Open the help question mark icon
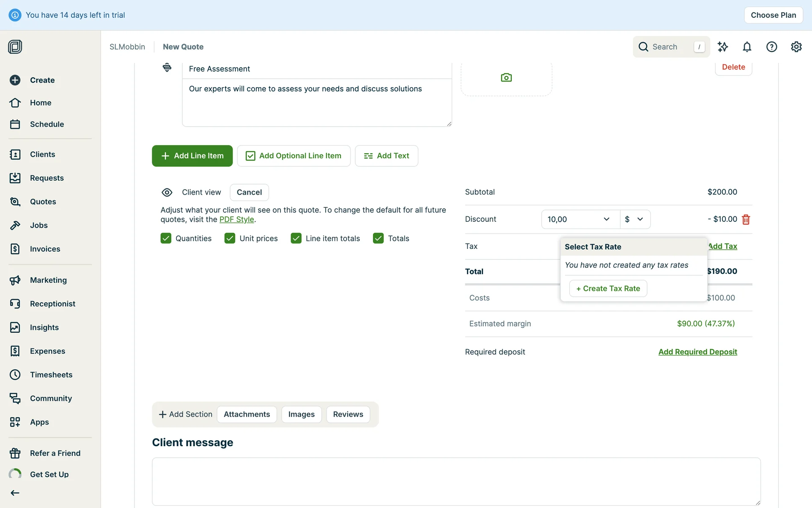The height and width of the screenshot is (508, 812). pyautogui.click(x=771, y=47)
